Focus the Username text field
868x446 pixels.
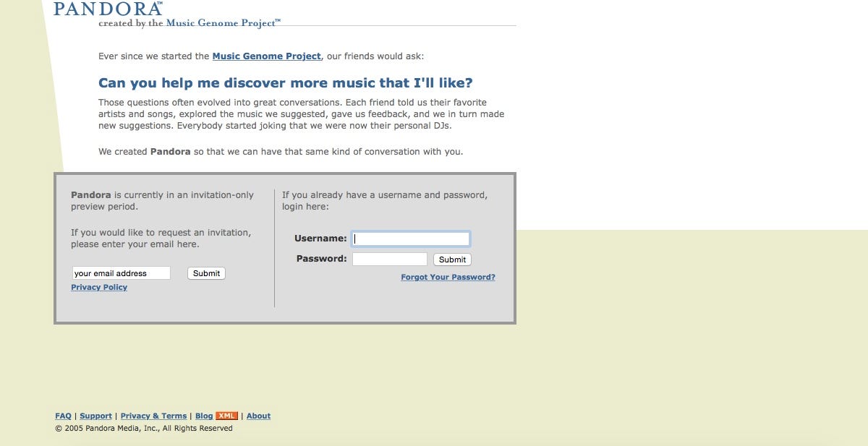point(410,239)
